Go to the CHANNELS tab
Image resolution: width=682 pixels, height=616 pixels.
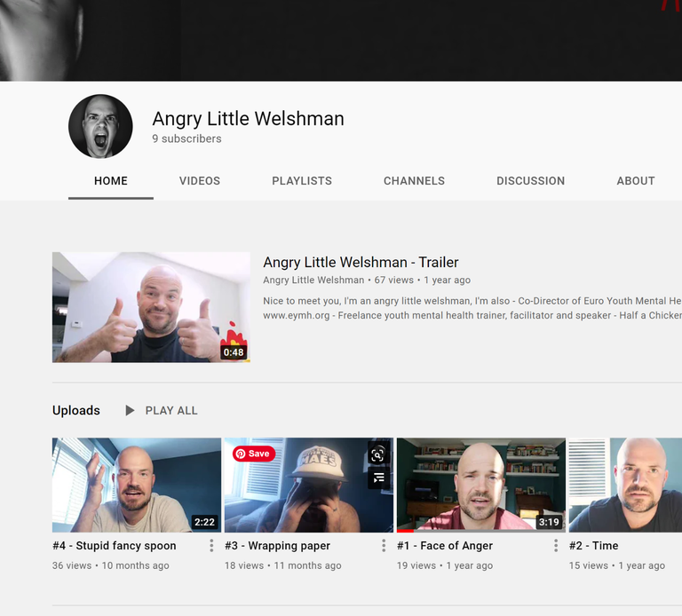tap(414, 181)
